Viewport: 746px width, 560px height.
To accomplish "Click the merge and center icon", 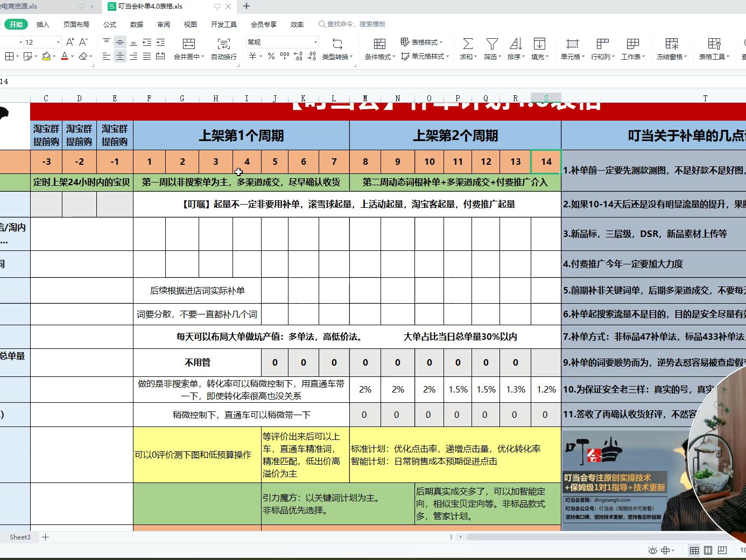I will point(188,44).
